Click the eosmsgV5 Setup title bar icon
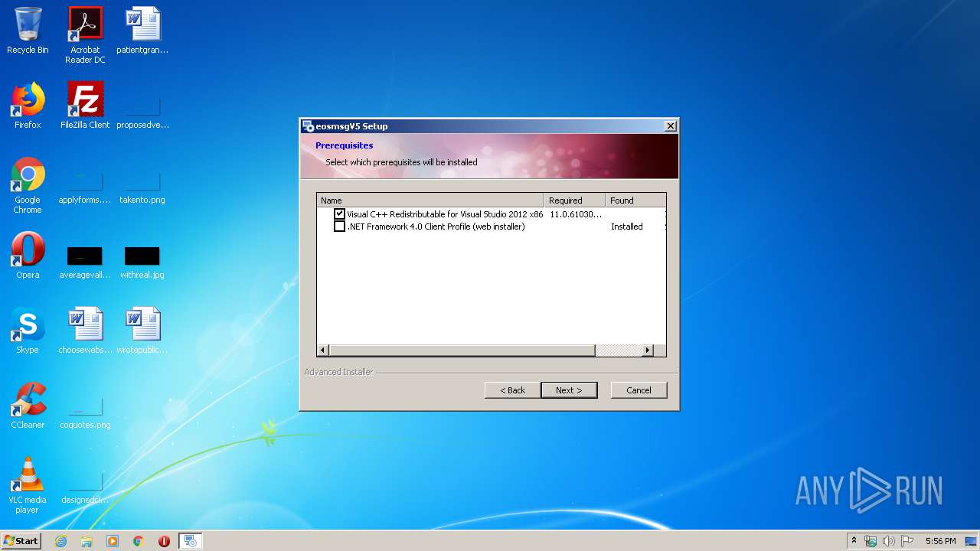This screenshot has height=551, width=980. tap(308, 126)
